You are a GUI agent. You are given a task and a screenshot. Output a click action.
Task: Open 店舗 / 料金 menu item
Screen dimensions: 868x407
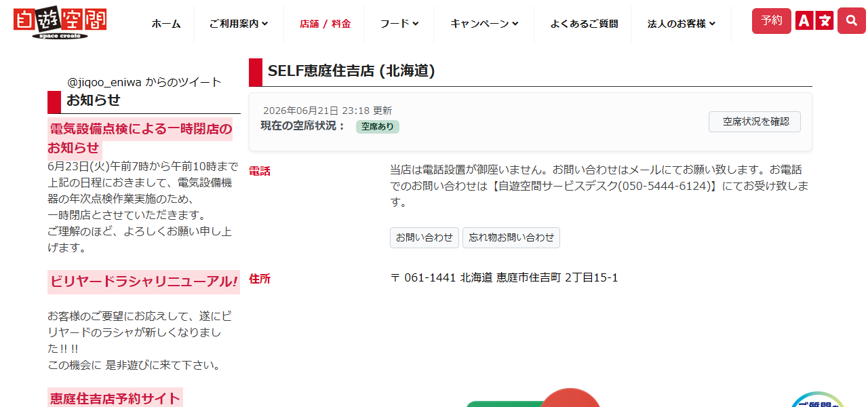pyautogui.click(x=325, y=24)
